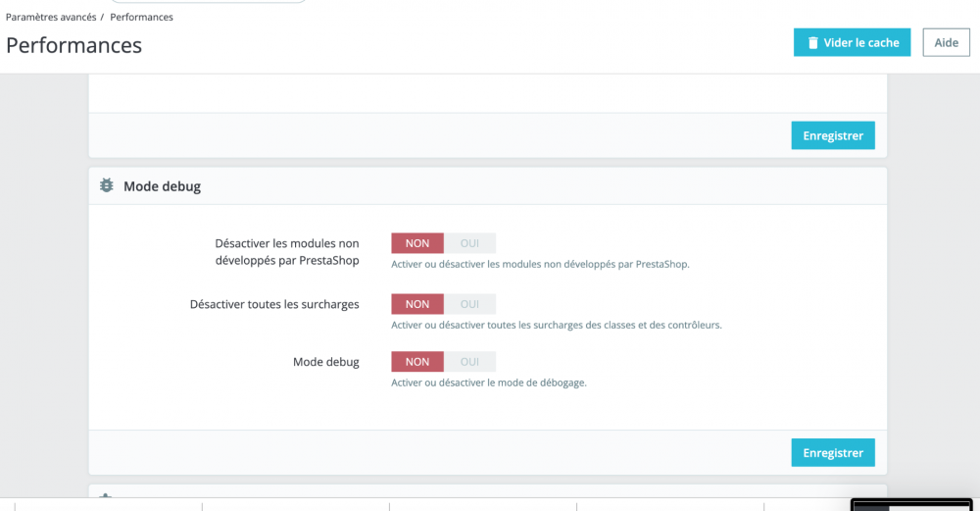Click help text about modules non développés
This screenshot has height=511, width=980.
pyautogui.click(x=540, y=264)
